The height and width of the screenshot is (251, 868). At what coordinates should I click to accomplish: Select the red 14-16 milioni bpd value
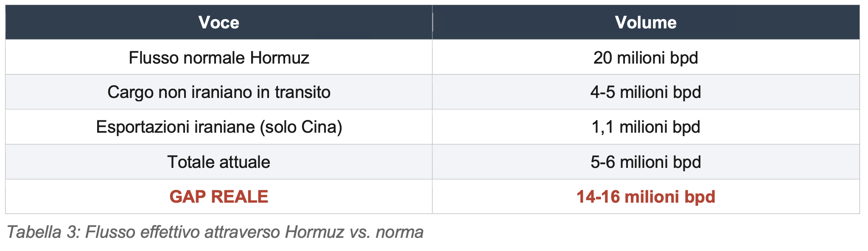point(645,197)
